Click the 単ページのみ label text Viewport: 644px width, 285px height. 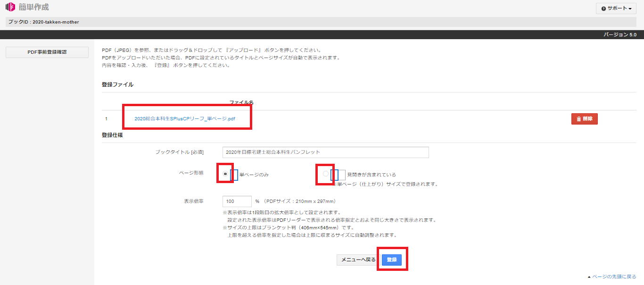coord(254,175)
